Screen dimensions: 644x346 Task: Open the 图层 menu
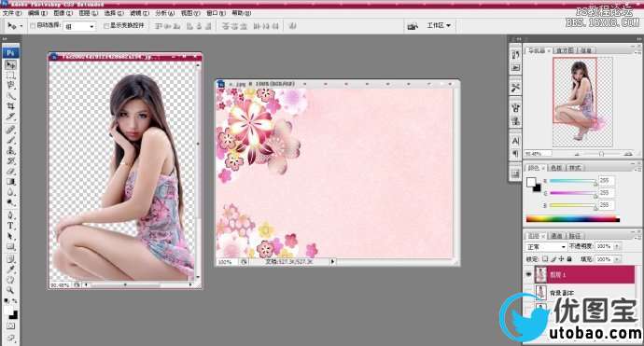point(88,13)
